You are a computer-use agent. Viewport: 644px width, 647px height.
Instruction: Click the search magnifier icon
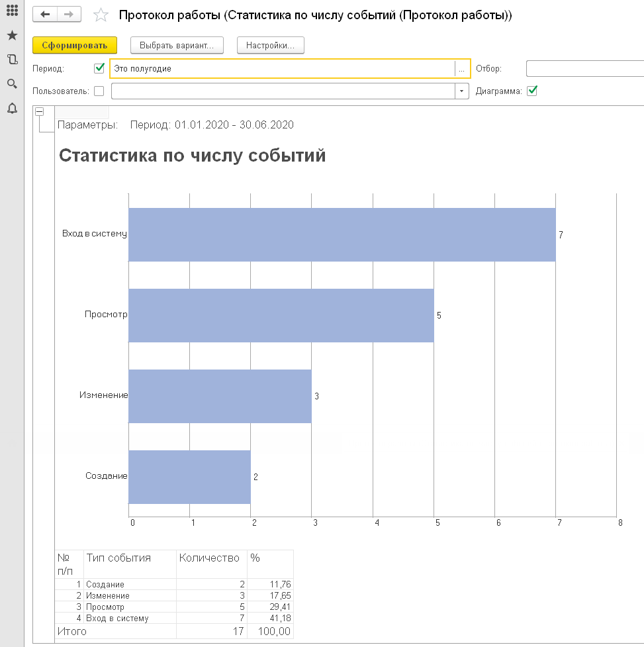12,83
